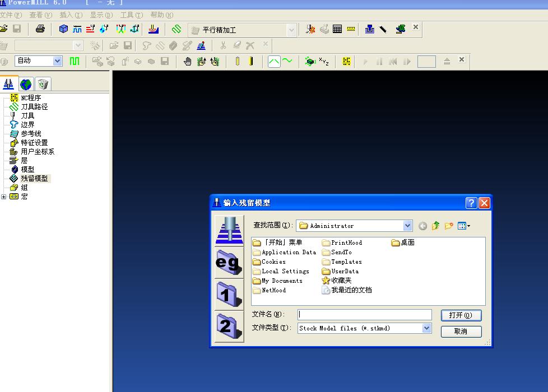Select 残留模型 in the tree

pos(34,179)
